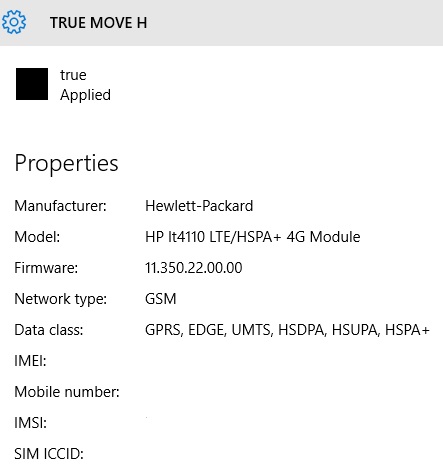Click the TRUE MOVE H title

(98, 23)
